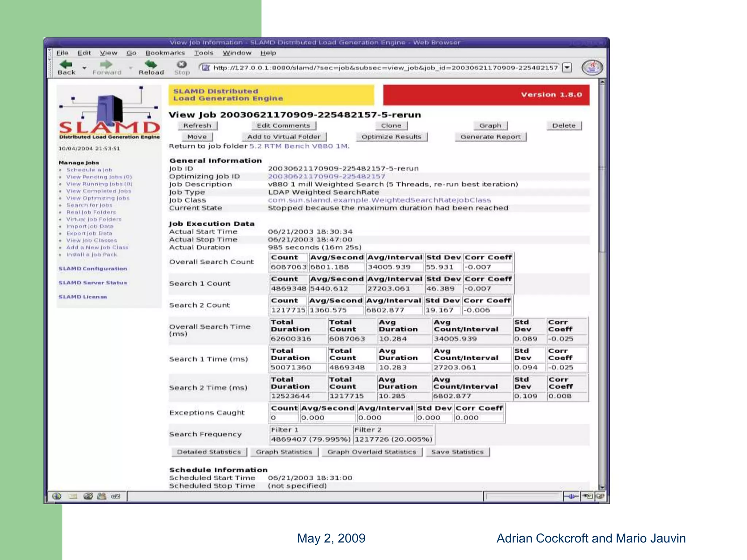The height and width of the screenshot is (560, 747).
Task: Click the Graph Statistics button
Action: coord(284,452)
